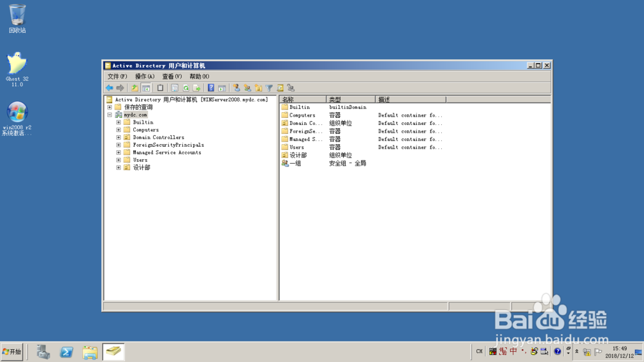Open Server Manager from the taskbar
This screenshot has width=644, height=362.
point(43,352)
